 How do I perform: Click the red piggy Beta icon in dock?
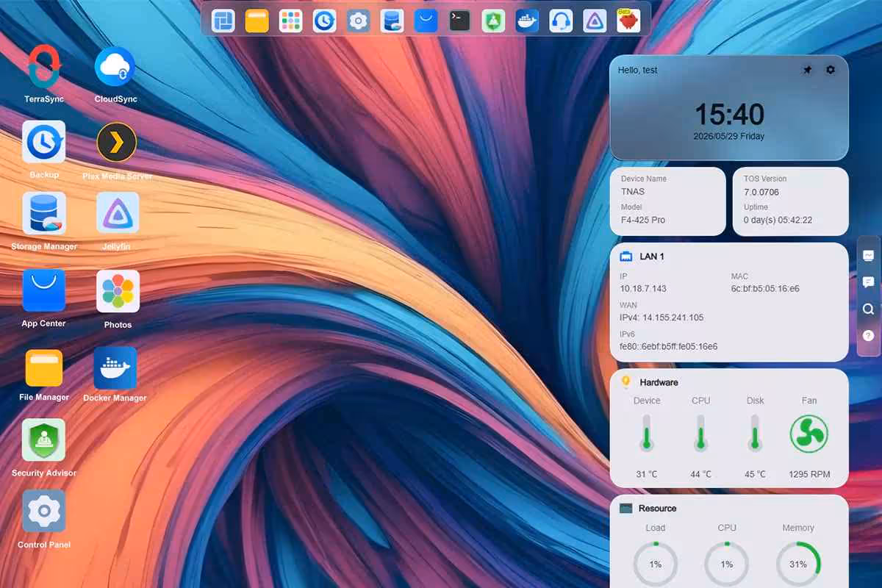[x=628, y=21]
